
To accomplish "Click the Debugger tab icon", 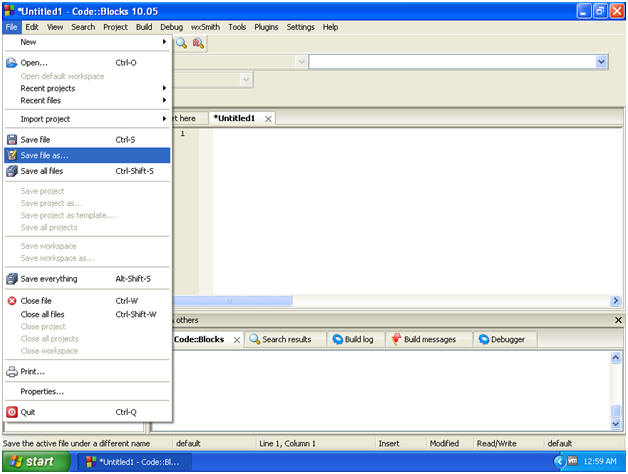I will tap(484, 339).
